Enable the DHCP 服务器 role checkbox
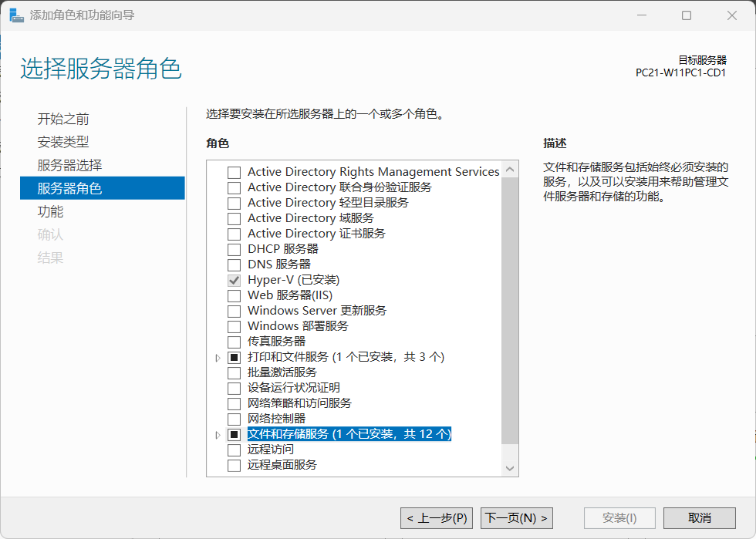Screen dimensions: 756x539 (x=234, y=249)
